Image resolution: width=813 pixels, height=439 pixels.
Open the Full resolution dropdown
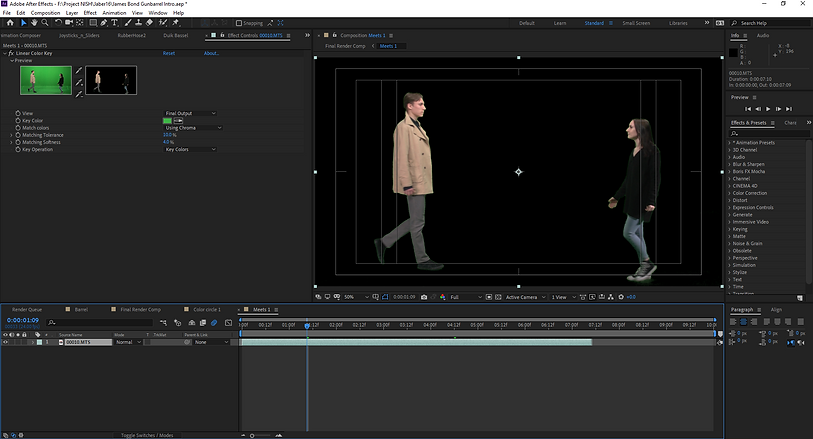tap(466, 297)
